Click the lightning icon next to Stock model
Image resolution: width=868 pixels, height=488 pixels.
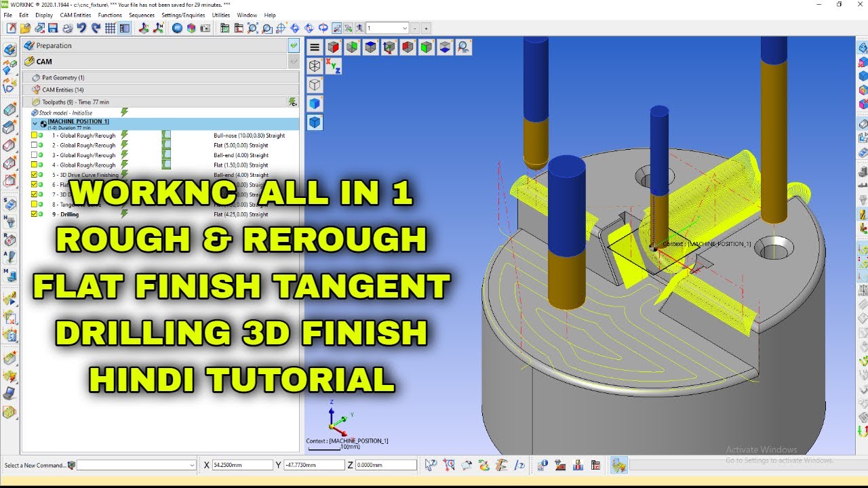124,113
